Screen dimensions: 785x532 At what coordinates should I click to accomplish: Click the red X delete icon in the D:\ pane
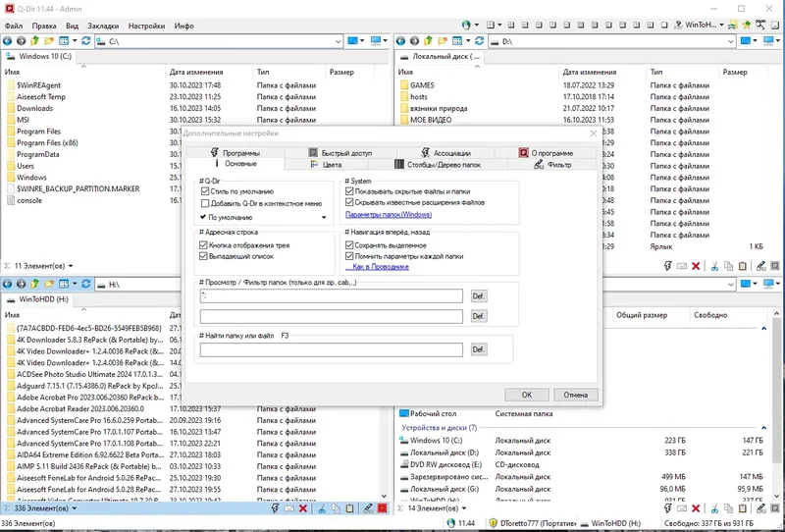(x=696, y=266)
